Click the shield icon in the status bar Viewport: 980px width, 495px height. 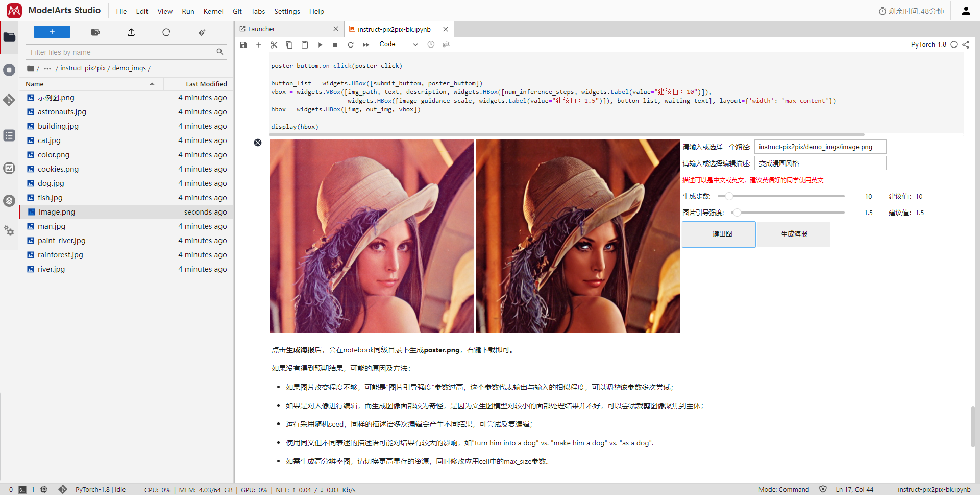point(823,489)
